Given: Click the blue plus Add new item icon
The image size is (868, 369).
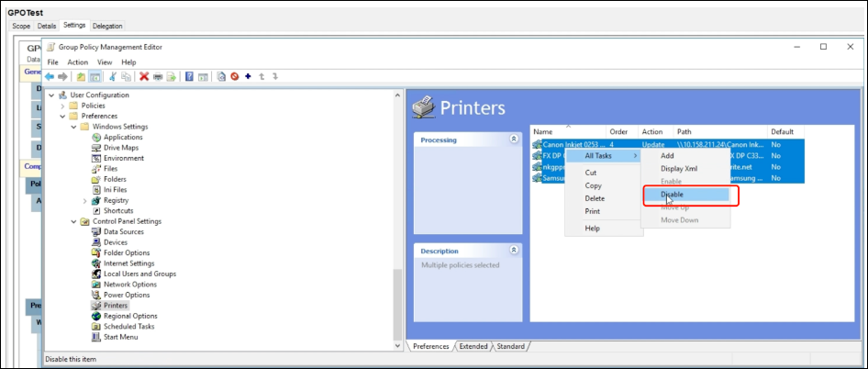Looking at the screenshot, I should (248, 76).
